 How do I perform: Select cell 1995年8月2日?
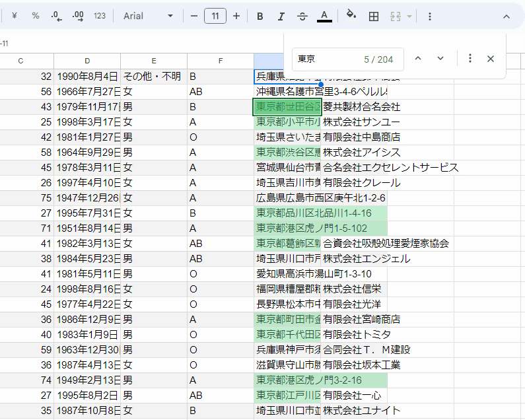[87, 395]
